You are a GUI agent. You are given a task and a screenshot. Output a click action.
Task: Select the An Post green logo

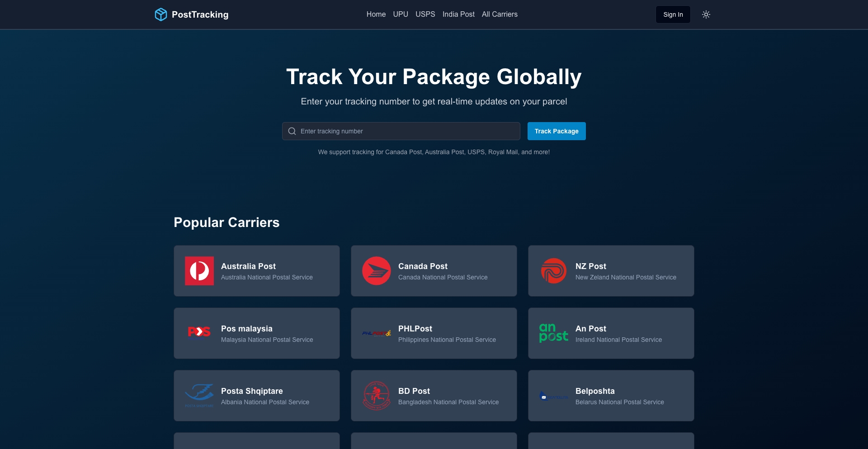pos(553,333)
